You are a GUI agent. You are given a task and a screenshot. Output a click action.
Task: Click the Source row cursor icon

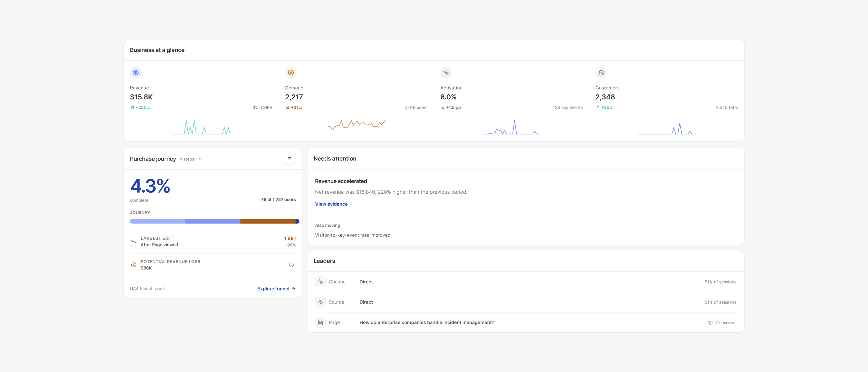click(x=320, y=302)
